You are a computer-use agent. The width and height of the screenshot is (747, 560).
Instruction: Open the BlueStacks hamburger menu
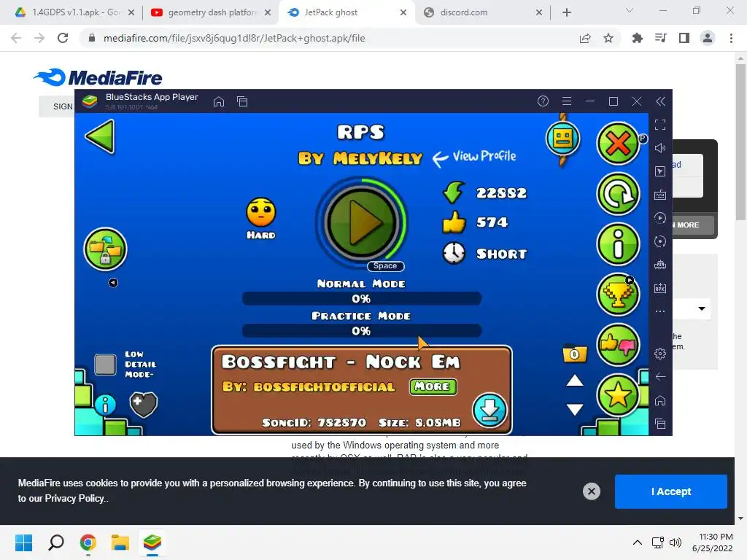click(x=566, y=101)
